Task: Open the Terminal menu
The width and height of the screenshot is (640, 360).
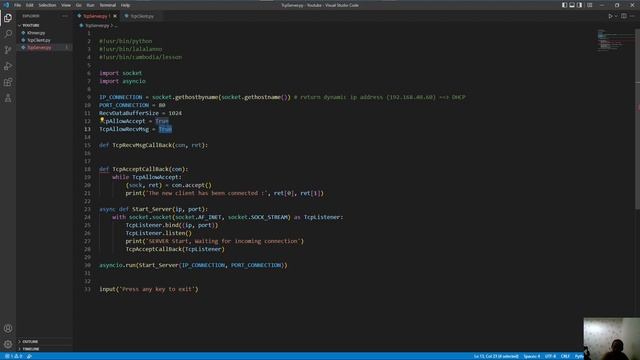Action: (108, 5)
